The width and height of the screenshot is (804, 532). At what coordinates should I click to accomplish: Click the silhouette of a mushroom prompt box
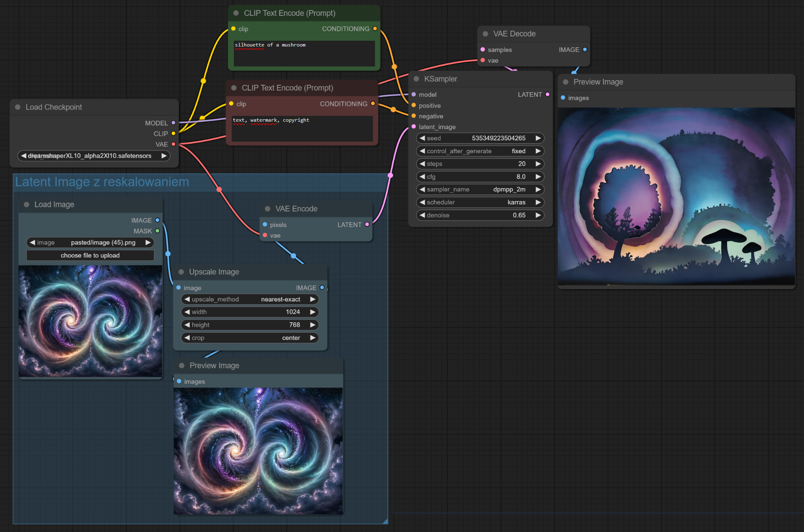(x=304, y=53)
